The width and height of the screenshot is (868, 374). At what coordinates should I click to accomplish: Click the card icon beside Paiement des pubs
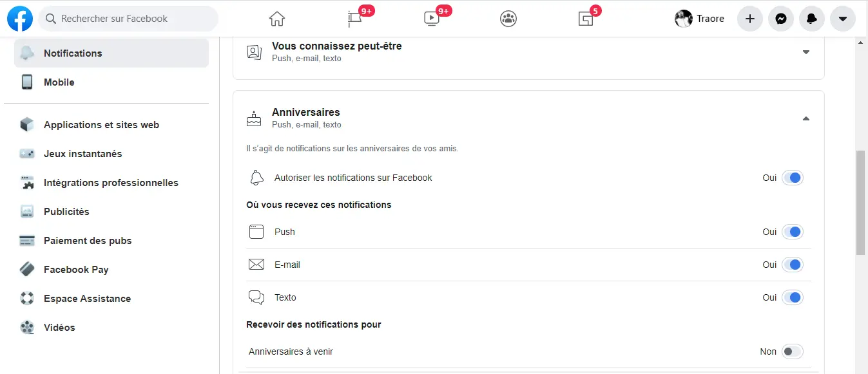[27, 241]
